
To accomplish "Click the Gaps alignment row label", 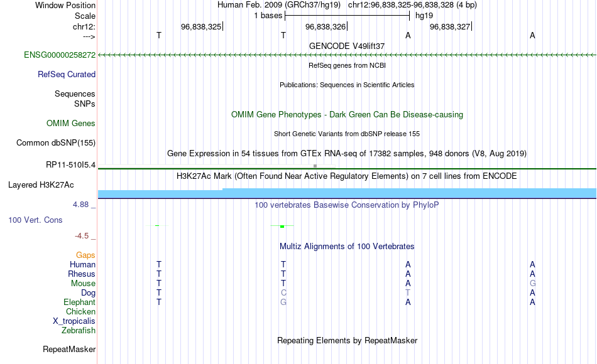I will (x=85, y=255).
